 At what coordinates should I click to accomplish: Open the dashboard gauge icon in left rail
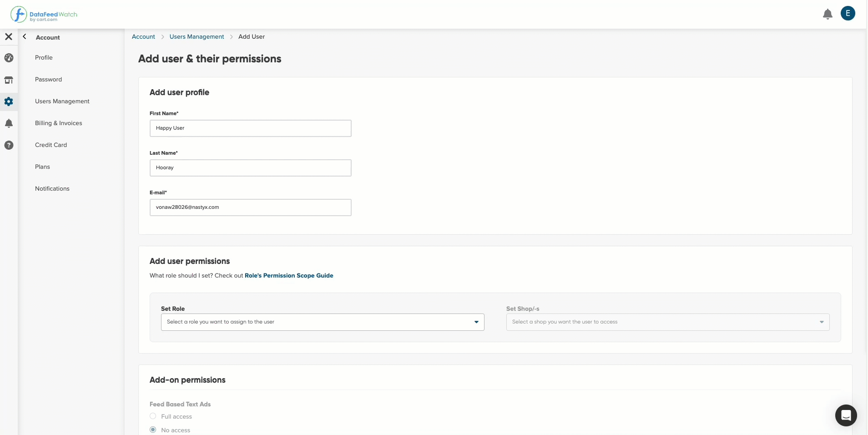[9, 58]
